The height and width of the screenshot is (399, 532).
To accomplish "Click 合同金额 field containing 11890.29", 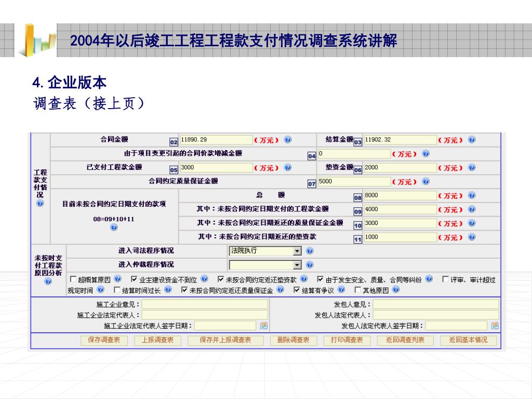I will (x=216, y=140).
